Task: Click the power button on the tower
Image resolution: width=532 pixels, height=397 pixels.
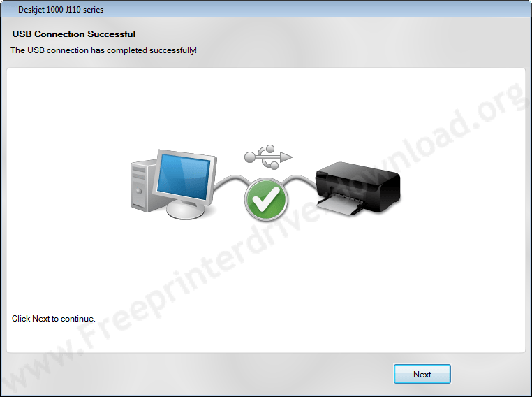Action: pos(139,192)
